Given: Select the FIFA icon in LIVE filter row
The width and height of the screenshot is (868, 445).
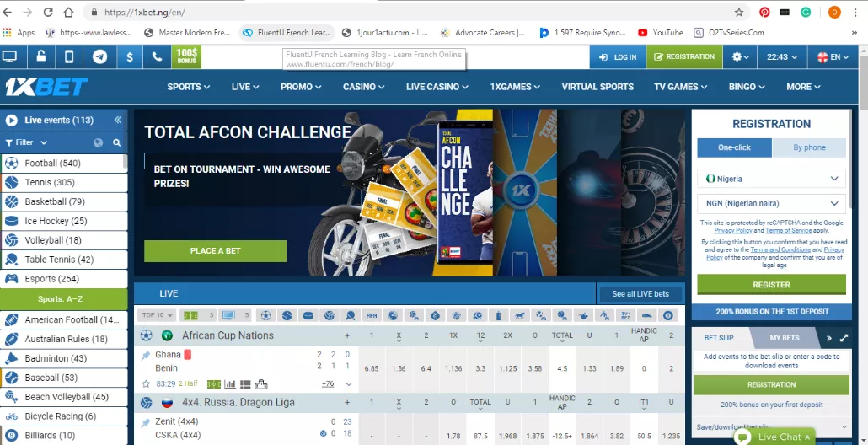Looking at the screenshot, I should tap(372, 315).
